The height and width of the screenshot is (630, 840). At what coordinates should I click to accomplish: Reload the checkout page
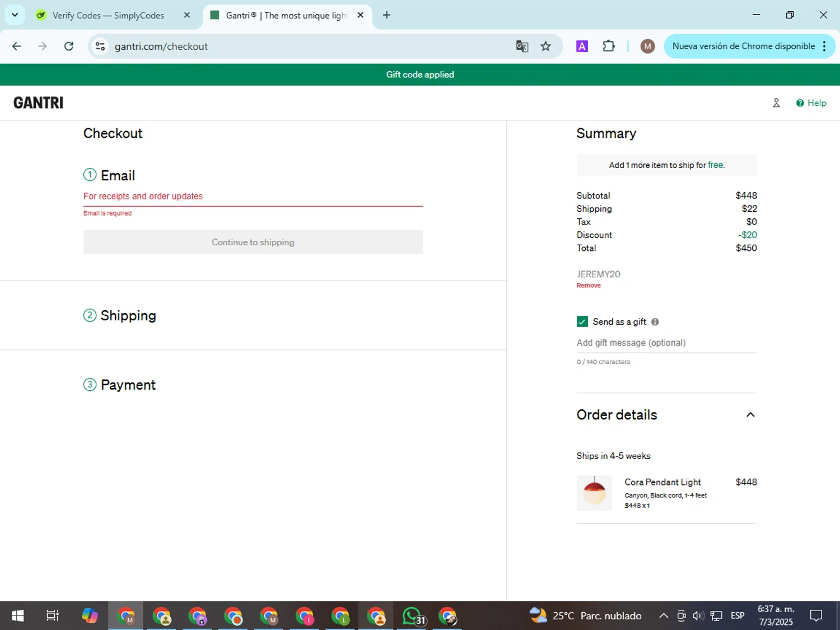[69, 46]
